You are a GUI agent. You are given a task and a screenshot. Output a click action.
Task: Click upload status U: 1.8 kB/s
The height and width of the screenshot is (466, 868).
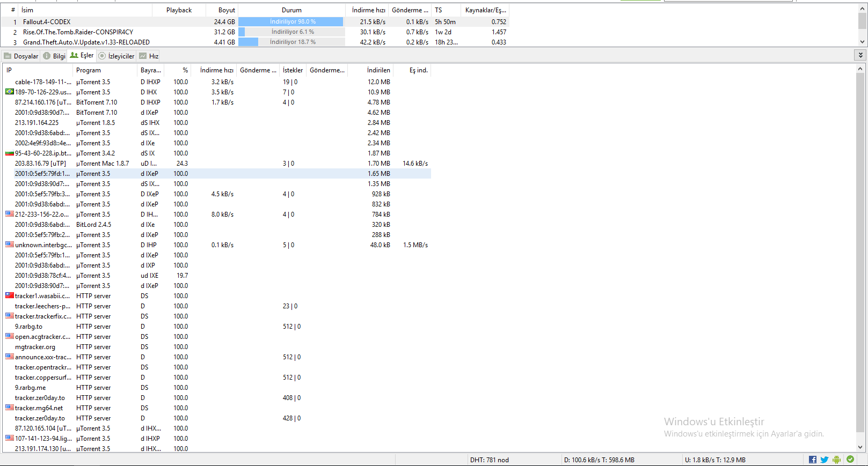click(715, 460)
